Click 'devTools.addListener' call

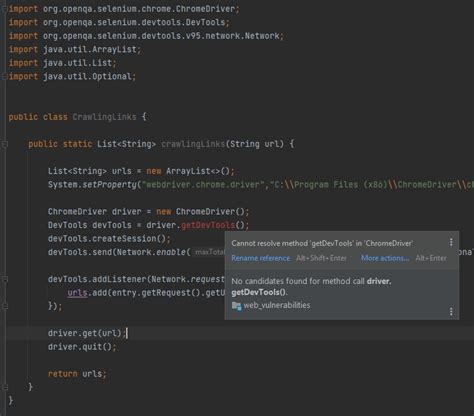coord(97,279)
